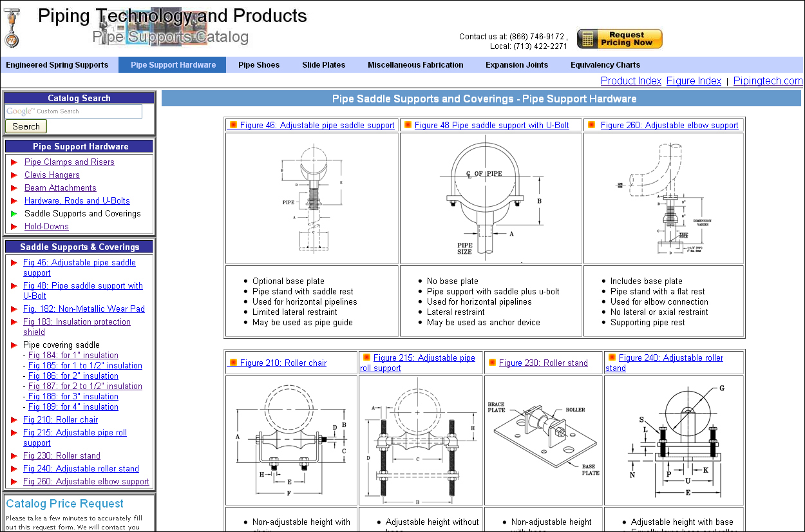Open Fig 183: Insulation protection shield link

(x=77, y=327)
